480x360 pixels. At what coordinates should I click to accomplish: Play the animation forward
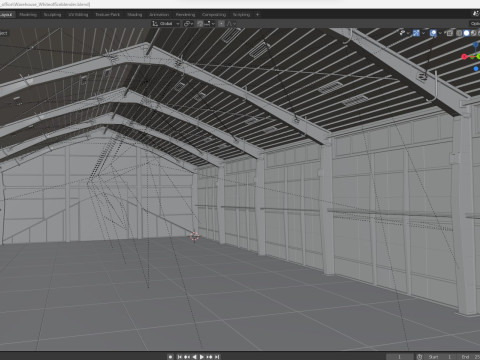pyautogui.click(x=202, y=357)
